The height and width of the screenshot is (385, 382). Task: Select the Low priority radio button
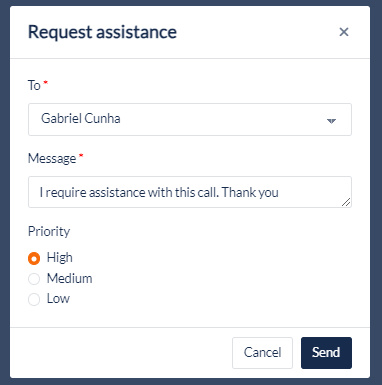[34, 299]
